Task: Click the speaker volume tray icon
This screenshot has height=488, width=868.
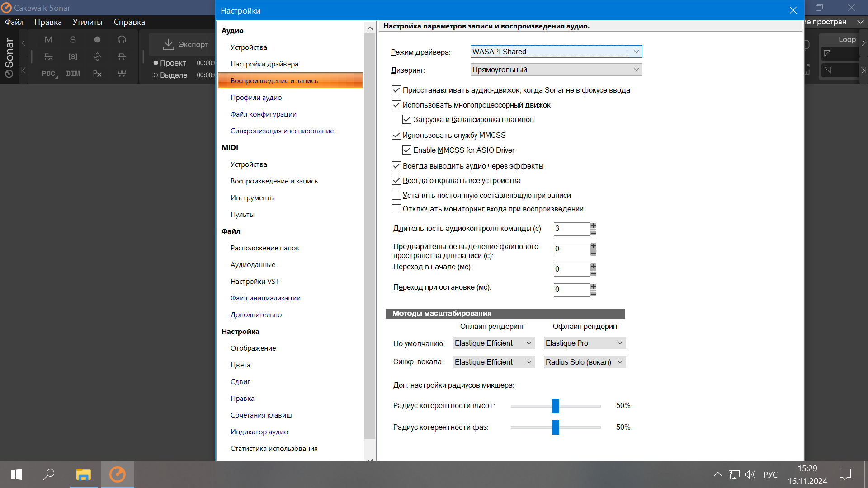Action: point(750,474)
